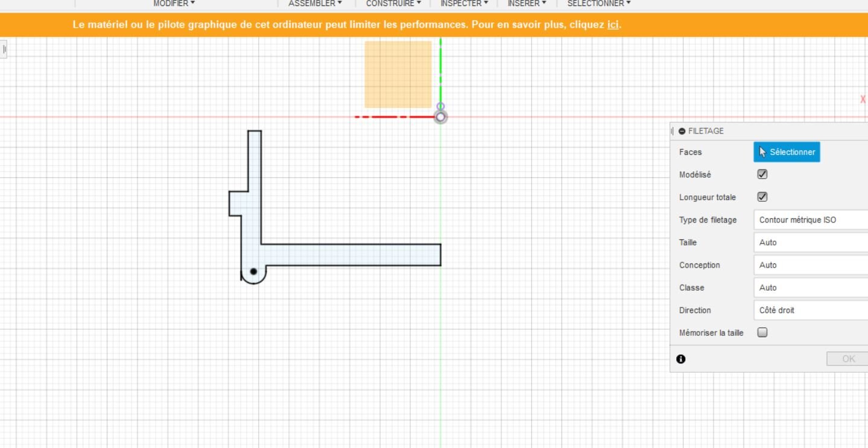Open the Direction dropdown showing Côté droit

coord(811,310)
